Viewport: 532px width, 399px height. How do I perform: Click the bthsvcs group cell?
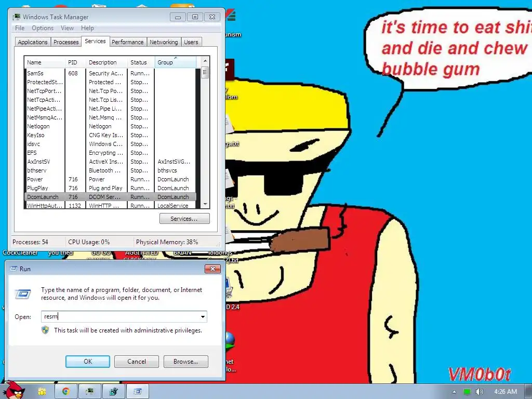tap(167, 170)
